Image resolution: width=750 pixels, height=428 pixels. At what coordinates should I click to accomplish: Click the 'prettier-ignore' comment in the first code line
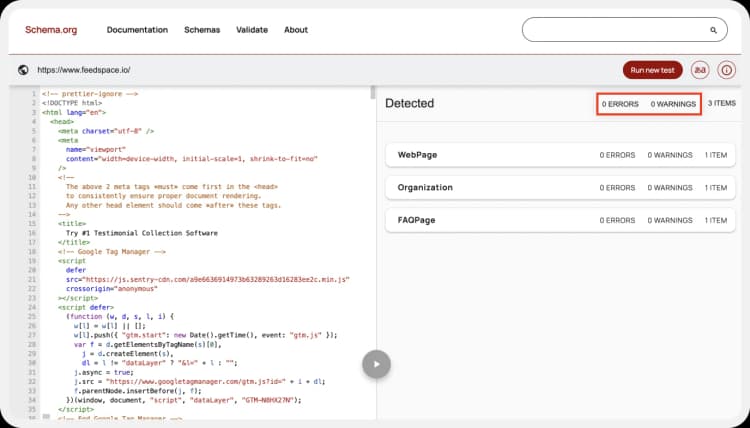(90, 94)
